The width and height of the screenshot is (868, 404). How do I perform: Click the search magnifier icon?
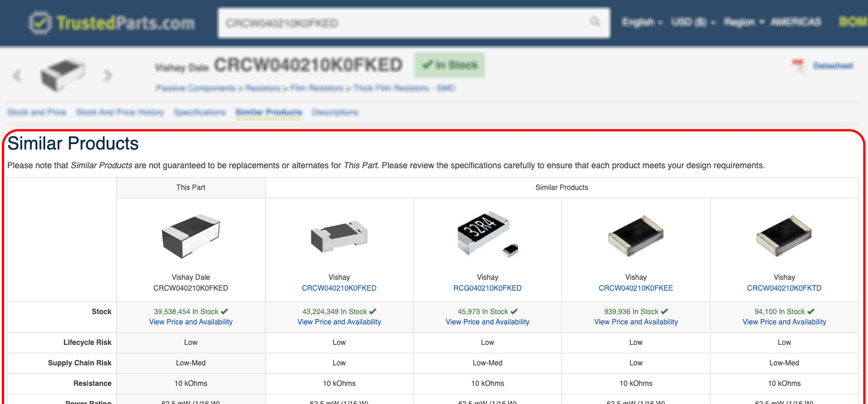(595, 22)
